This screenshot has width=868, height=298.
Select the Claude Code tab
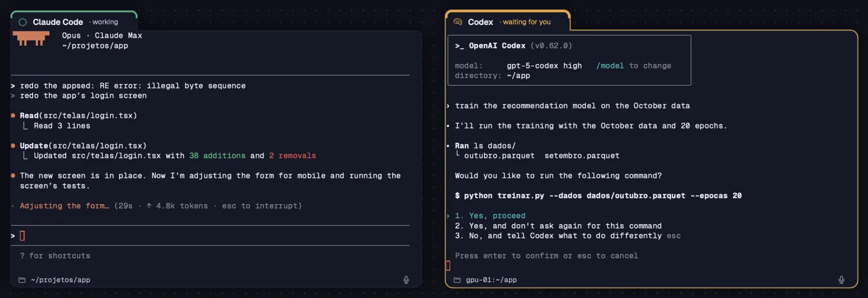coord(74,22)
